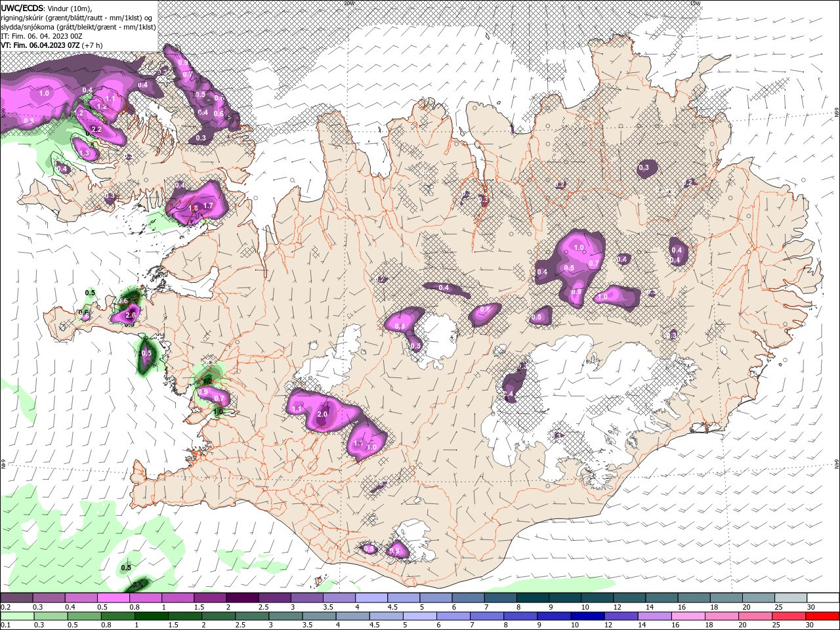Click the rain legend swatch between 25 and 30
840x630 pixels.
coord(789,616)
